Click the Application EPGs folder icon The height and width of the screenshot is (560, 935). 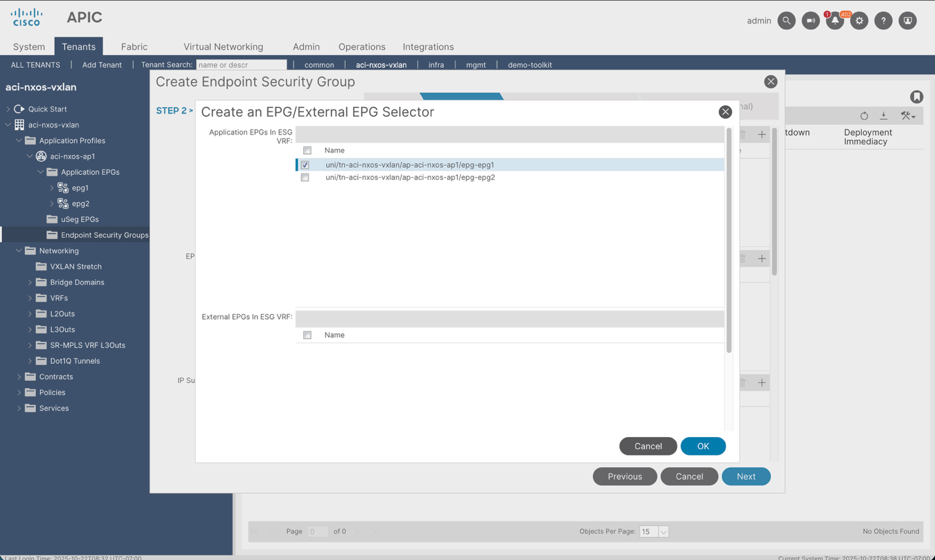pyautogui.click(x=52, y=172)
